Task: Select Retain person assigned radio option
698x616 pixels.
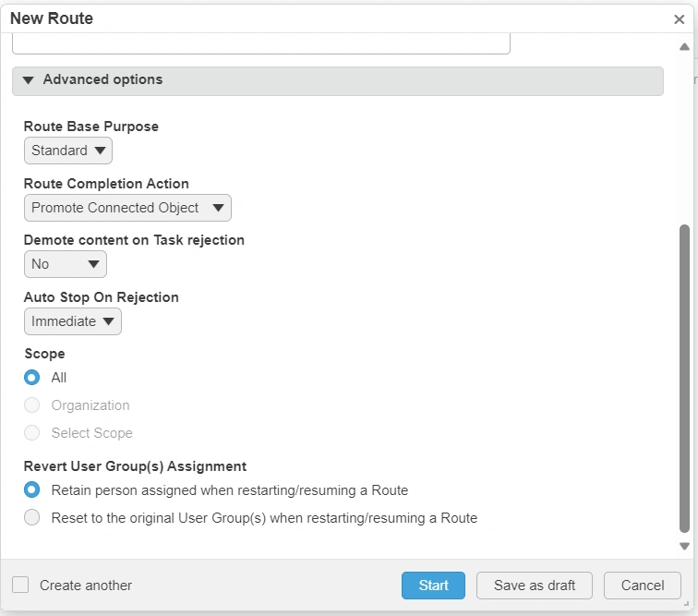Action: click(32, 490)
